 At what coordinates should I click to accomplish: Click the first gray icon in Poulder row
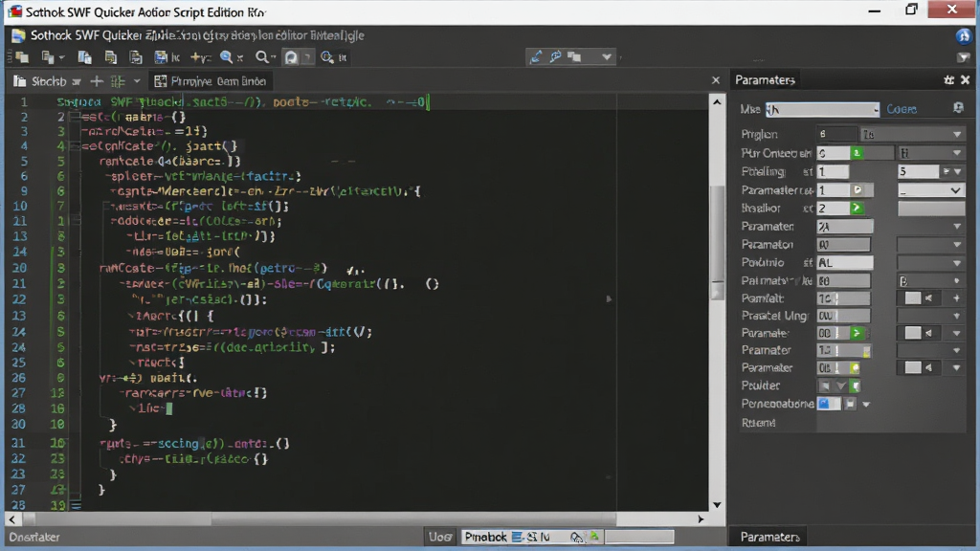click(x=825, y=386)
